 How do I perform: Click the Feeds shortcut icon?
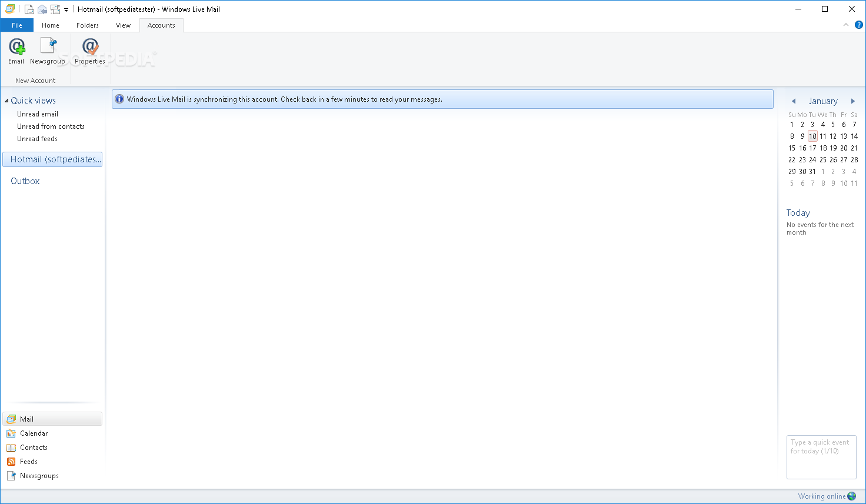pyautogui.click(x=11, y=462)
